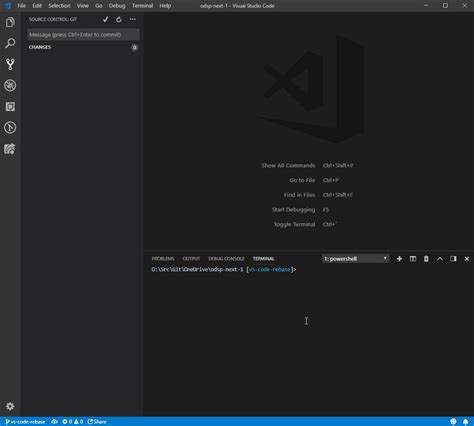Refresh the source control view

pos(119,20)
